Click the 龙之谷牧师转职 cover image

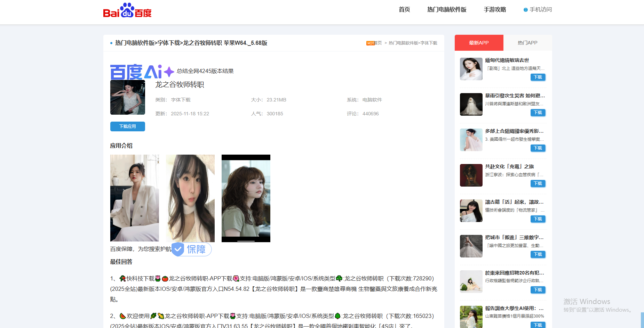[x=127, y=97]
